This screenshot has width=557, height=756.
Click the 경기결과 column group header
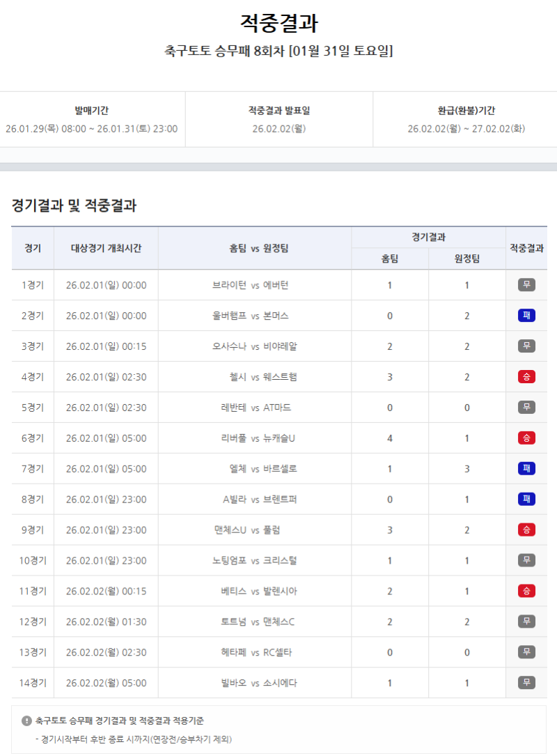coord(428,237)
